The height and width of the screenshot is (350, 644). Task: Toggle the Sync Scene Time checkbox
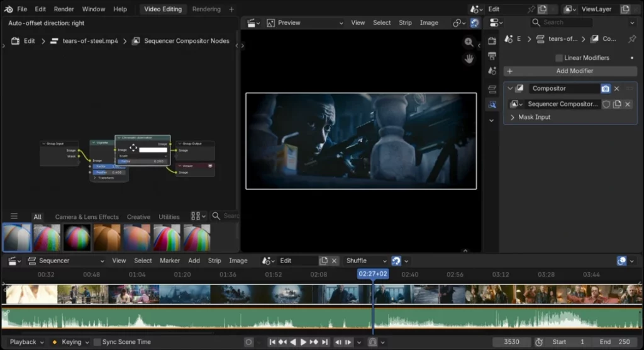tap(97, 342)
